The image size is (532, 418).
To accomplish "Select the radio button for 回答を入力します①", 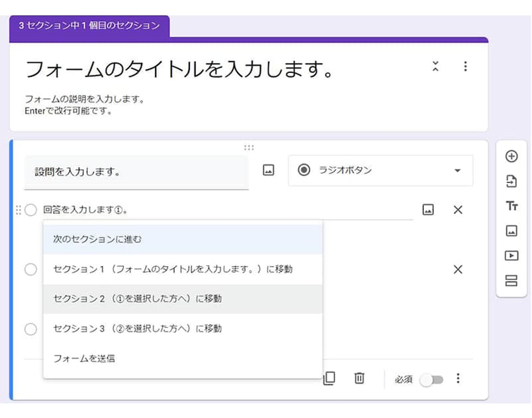I will [x=30, y=209].
